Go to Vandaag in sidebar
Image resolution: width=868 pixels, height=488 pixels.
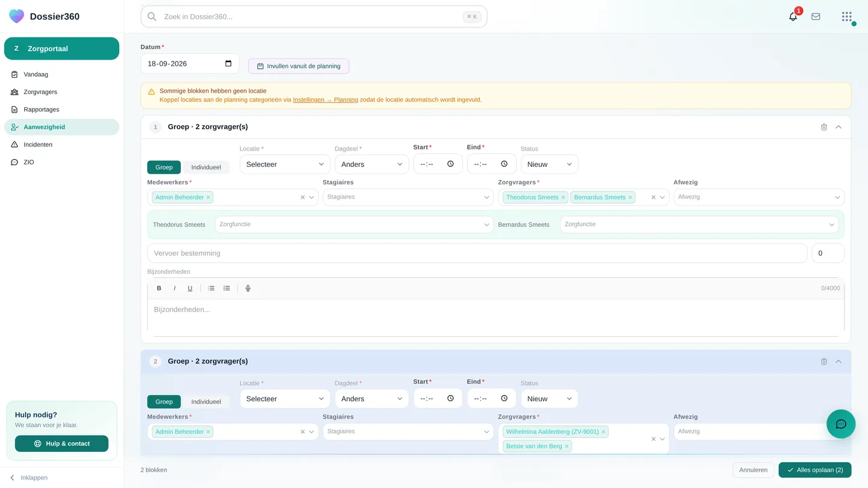(x=61, y=75)
